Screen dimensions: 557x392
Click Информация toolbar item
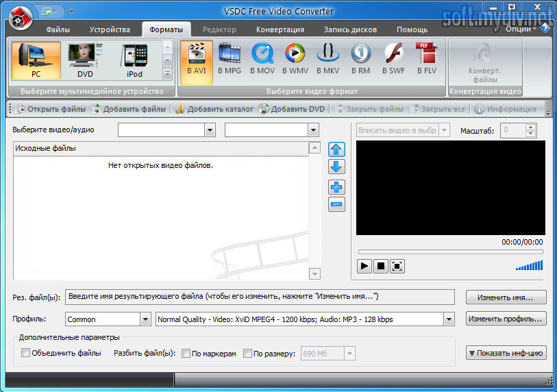(505, 109)
